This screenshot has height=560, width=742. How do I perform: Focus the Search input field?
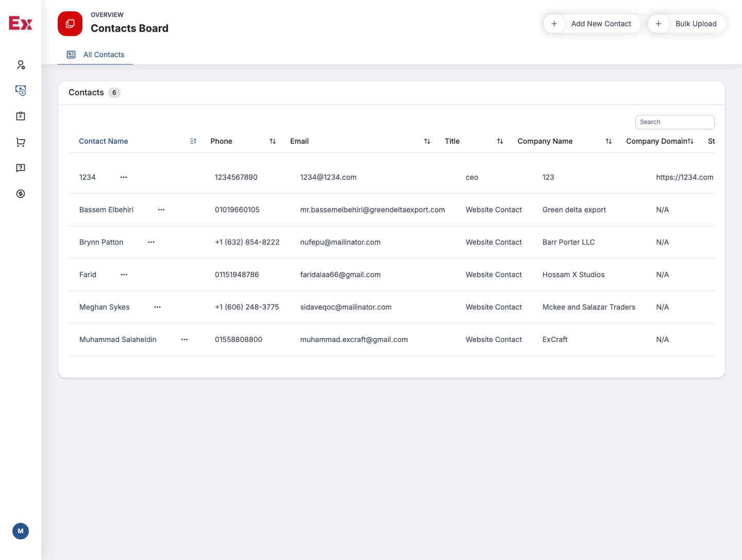pos(674,122)
